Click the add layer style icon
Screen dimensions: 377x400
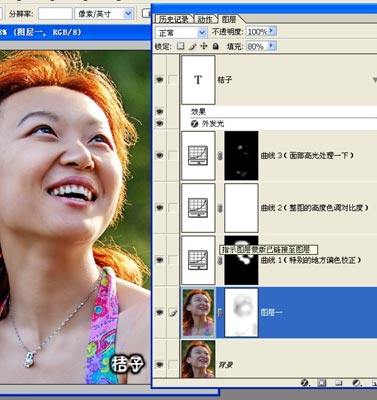coord(304,383)
